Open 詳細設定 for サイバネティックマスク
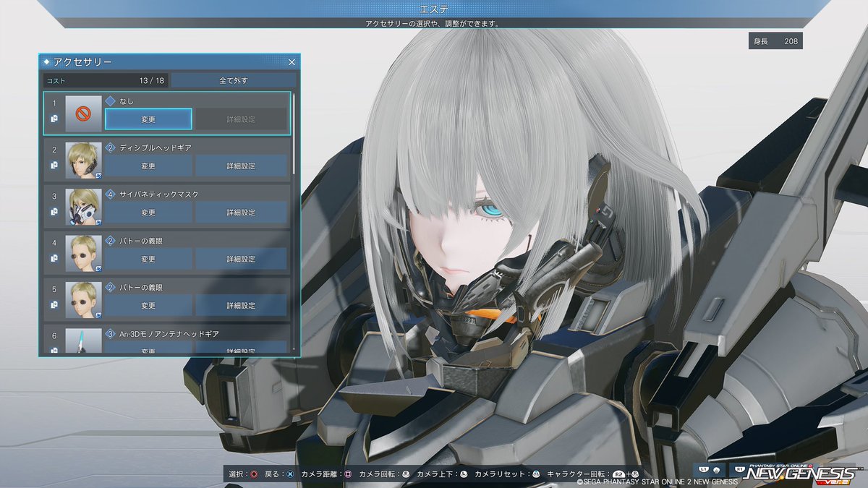 click(x=241, y=213)
